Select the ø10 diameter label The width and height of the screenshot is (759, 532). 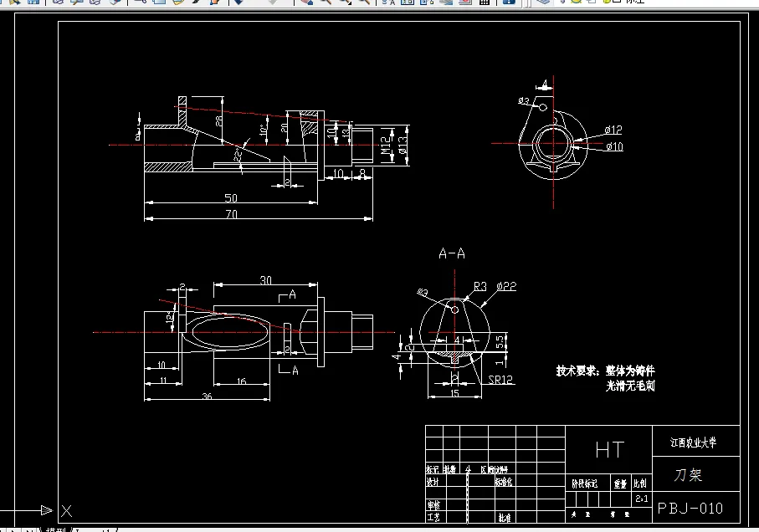pyautogui.click(x=614, y=146)
